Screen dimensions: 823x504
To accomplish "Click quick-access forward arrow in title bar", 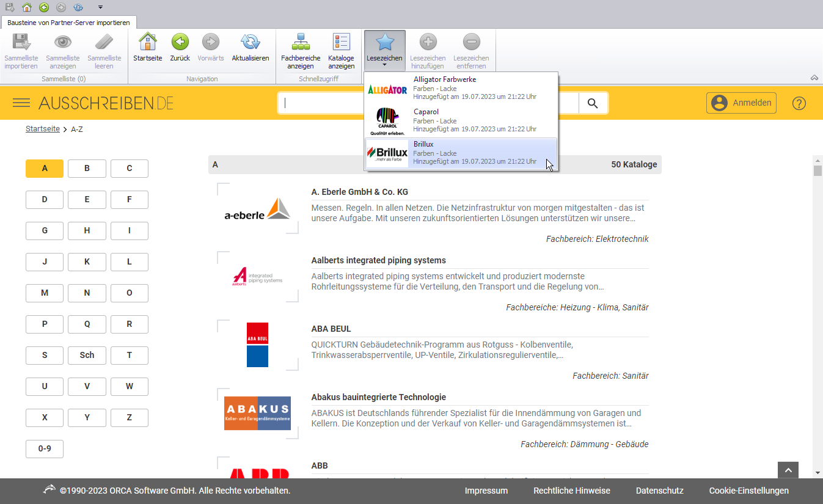I will click(61, 7).
